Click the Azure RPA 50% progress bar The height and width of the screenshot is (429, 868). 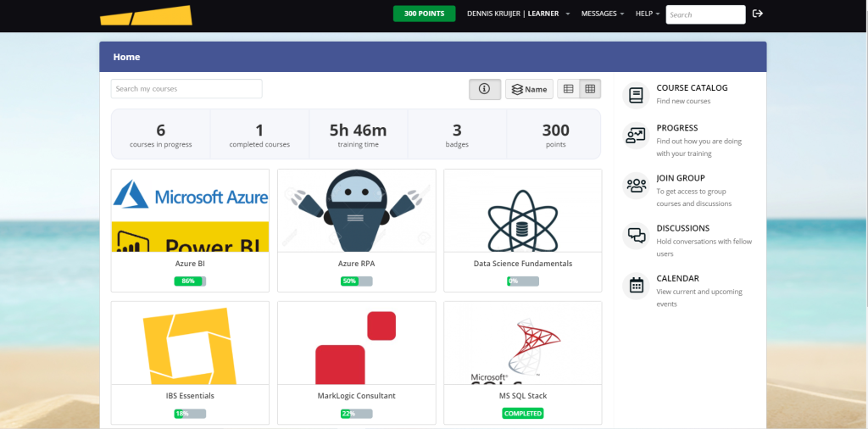tap(356, 281)
